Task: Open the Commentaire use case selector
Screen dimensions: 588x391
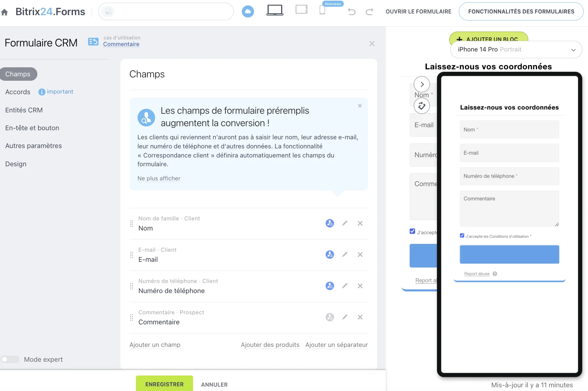Action: click(121, 44)
